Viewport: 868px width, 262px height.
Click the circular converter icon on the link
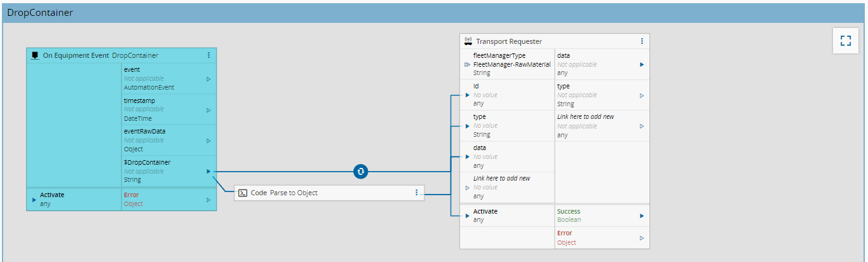[361, 172]
